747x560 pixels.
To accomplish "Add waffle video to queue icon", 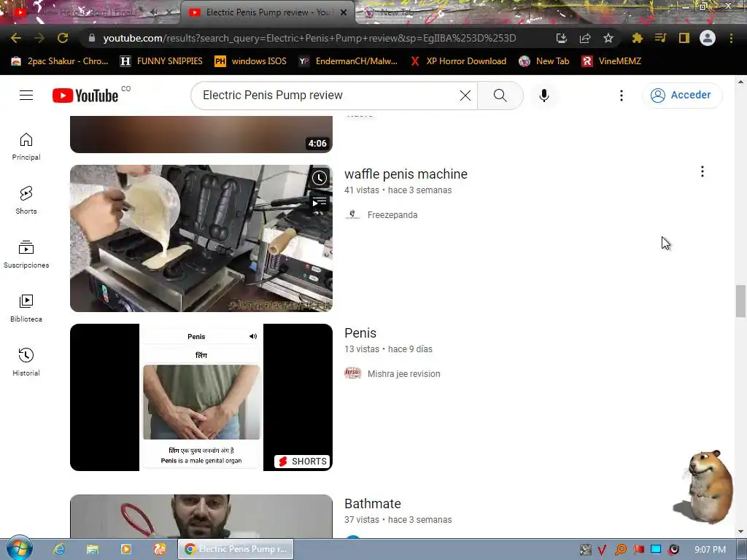I will (x=320, y=202).
